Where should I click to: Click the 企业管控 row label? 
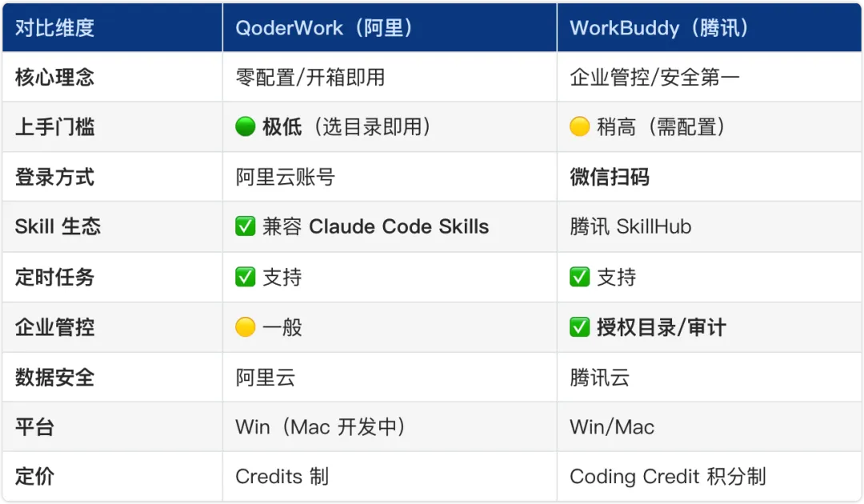[x=54, y=327]
